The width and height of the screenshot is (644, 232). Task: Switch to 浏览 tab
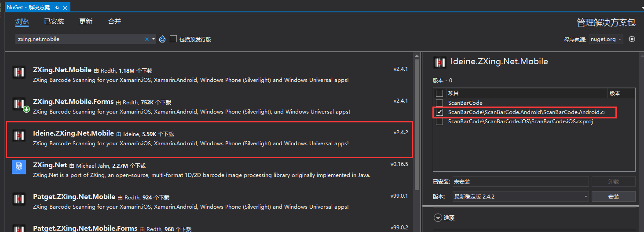[x=22, y=22]
